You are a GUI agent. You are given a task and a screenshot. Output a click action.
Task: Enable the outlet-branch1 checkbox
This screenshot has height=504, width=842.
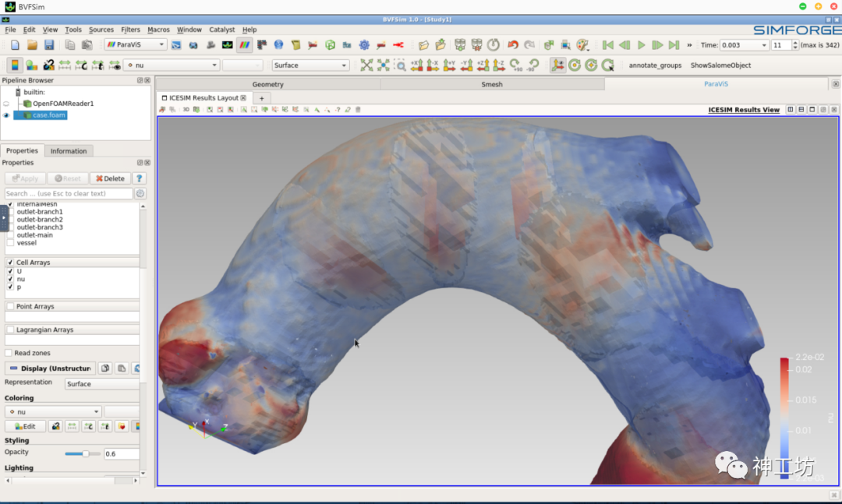pos(10,212)
